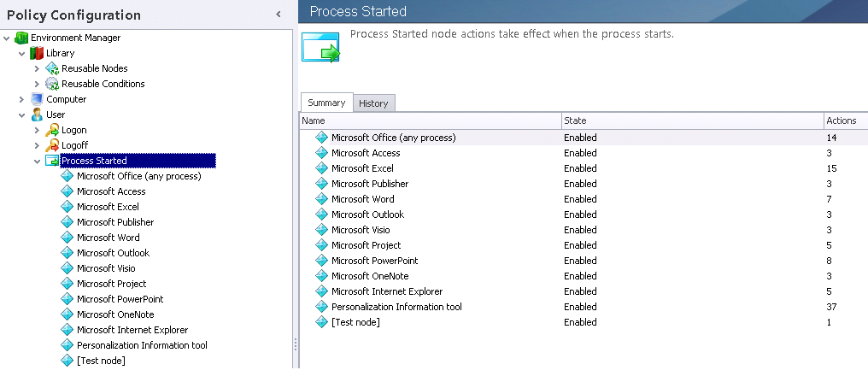Select Microsoft OneNote in the tree

point(115,314)
